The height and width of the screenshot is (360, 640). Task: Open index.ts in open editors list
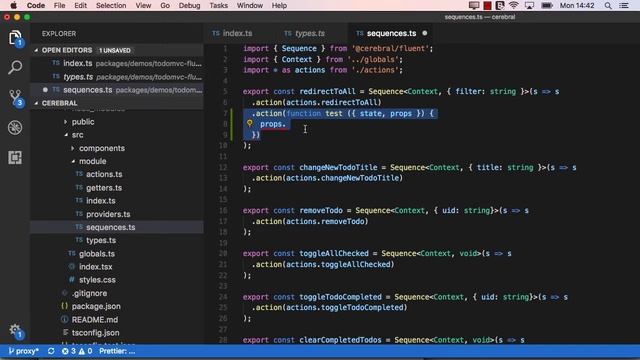(x=117, y=63)
